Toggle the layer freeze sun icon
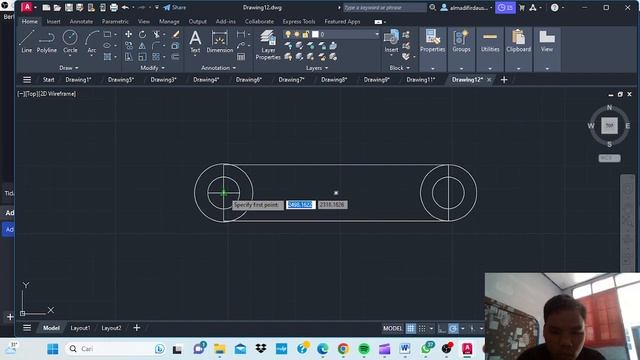Image resolution: width=640 pixels, height=360 pixels. (297, 34)
